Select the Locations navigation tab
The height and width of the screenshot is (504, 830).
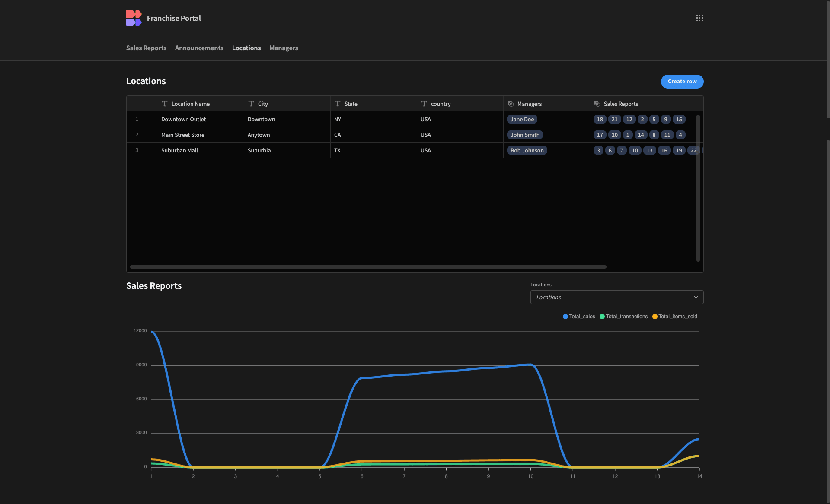[246, 48]
